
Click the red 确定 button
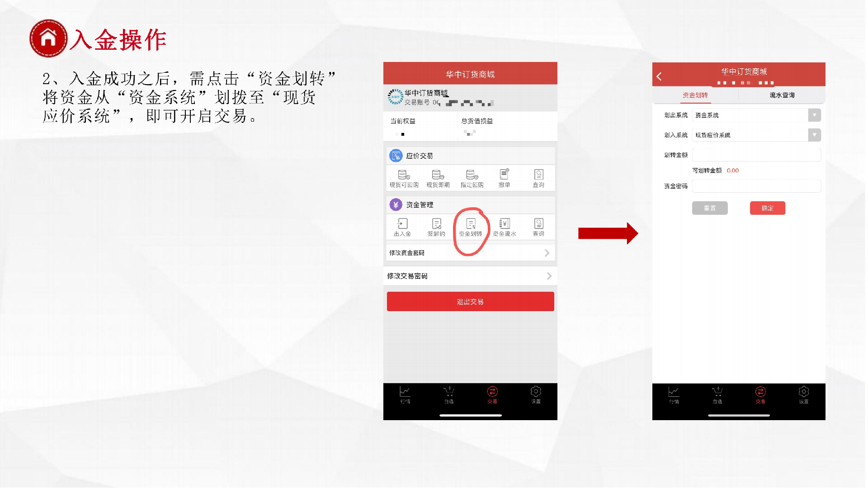(x=767, y=208)
